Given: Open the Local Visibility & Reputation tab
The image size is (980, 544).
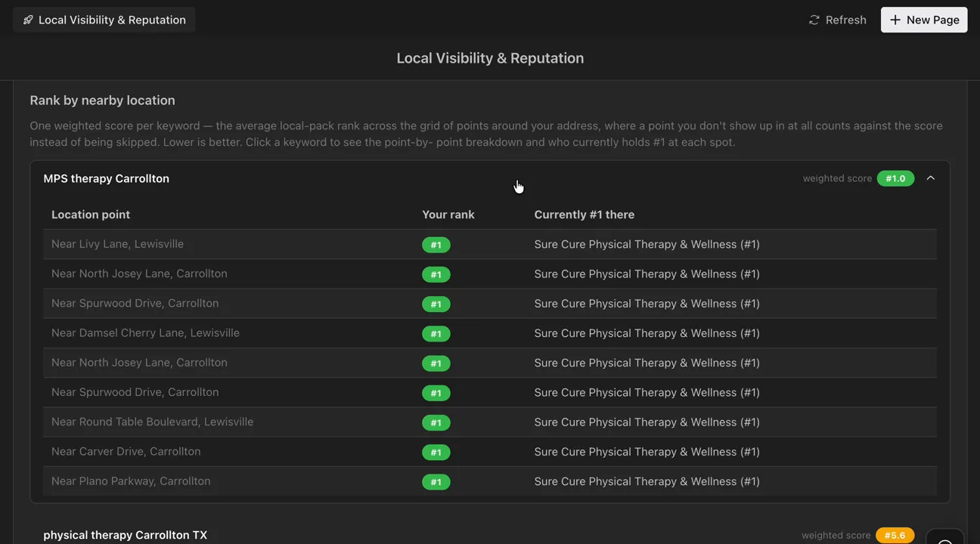Looking at the screenshot, I should (x=104, y=20).
